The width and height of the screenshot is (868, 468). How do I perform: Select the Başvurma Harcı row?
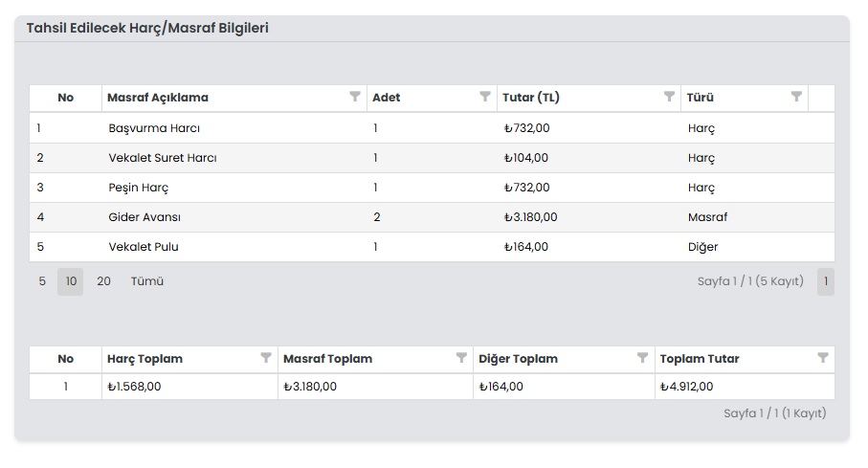[432, 128]
